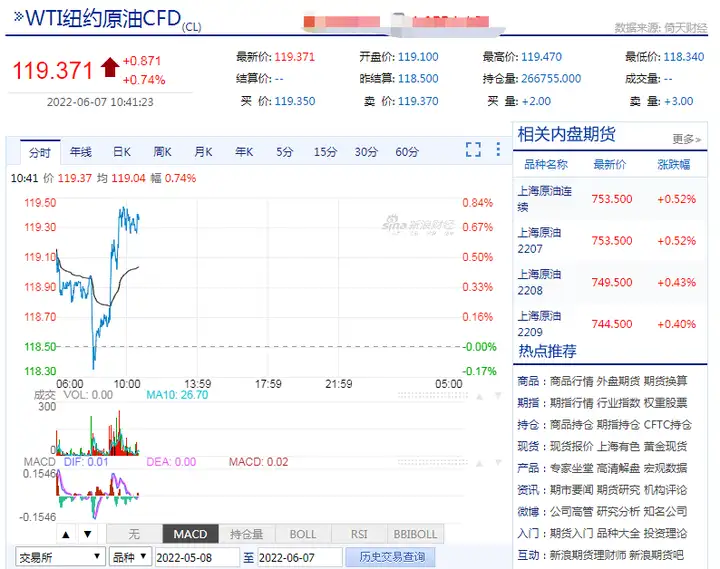This screenshot has height=569, width=720.
Task: Click the black down-triangle indicator button
Action: (x=88, y=534)
